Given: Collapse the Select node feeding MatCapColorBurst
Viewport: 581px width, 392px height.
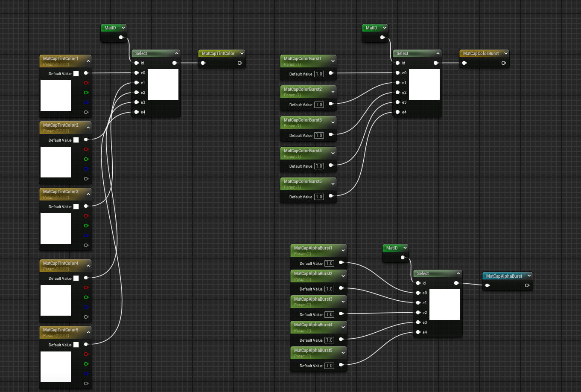Looking at the screenshot, I should 438,53.
